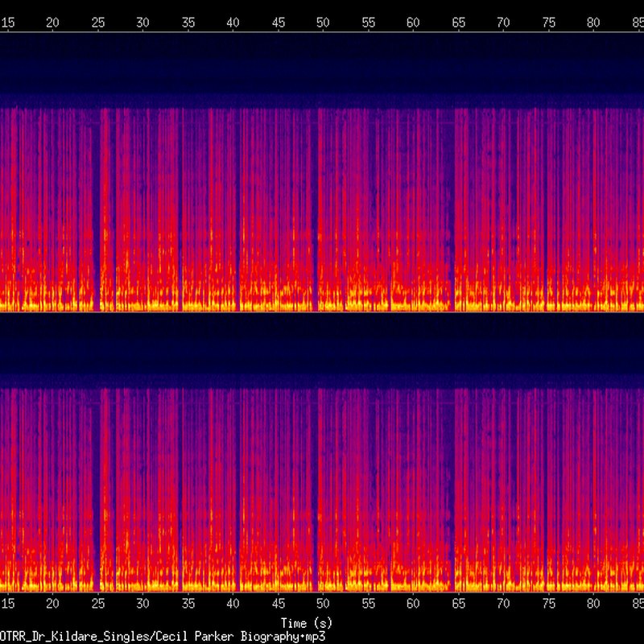
Task: Click tick label 70 on the bottom time axis
Action: pos(503,603)
